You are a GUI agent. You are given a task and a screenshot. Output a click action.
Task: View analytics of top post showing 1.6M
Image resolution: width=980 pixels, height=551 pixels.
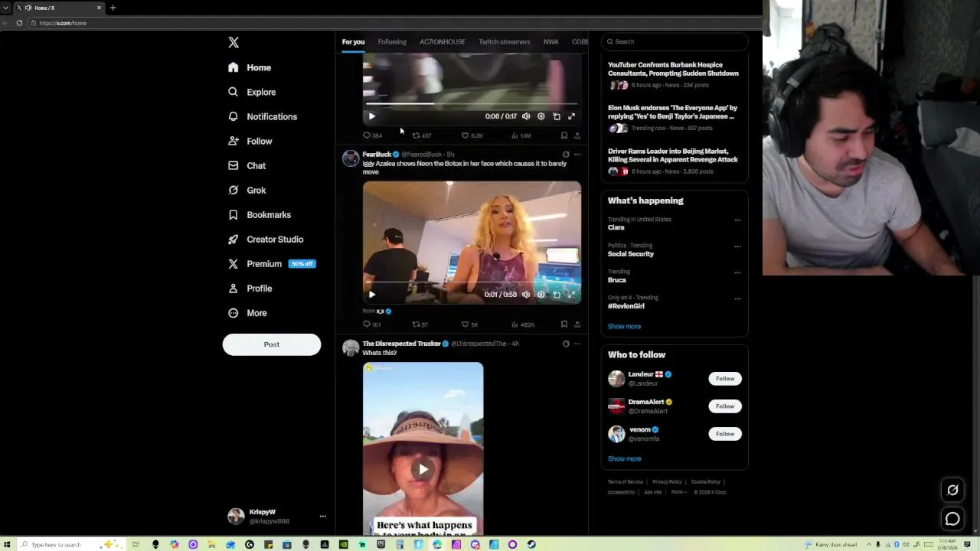click(521, 135)
